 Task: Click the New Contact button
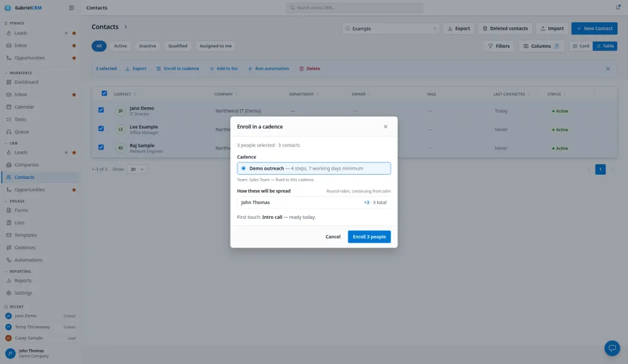tap(594, 28)
